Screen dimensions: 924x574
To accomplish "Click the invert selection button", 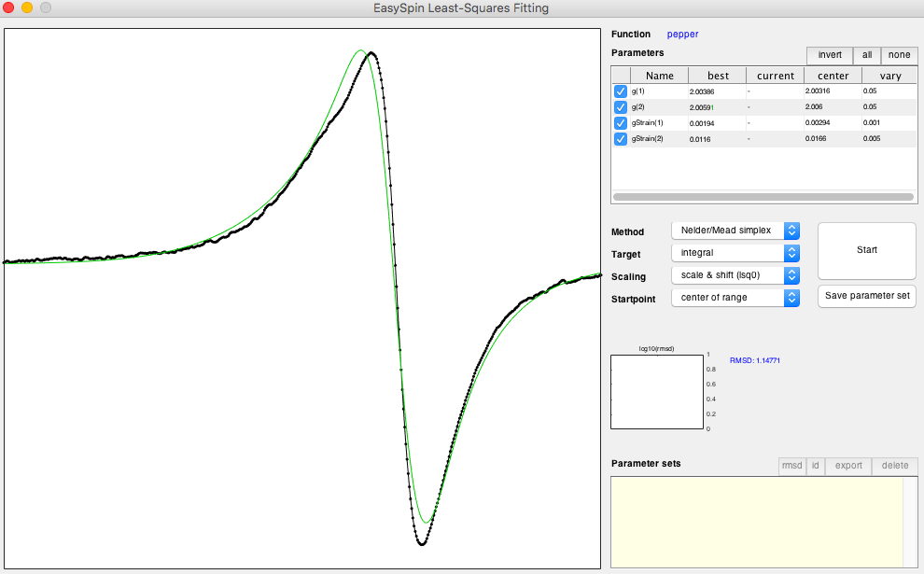I will click(x=830, y=55).
